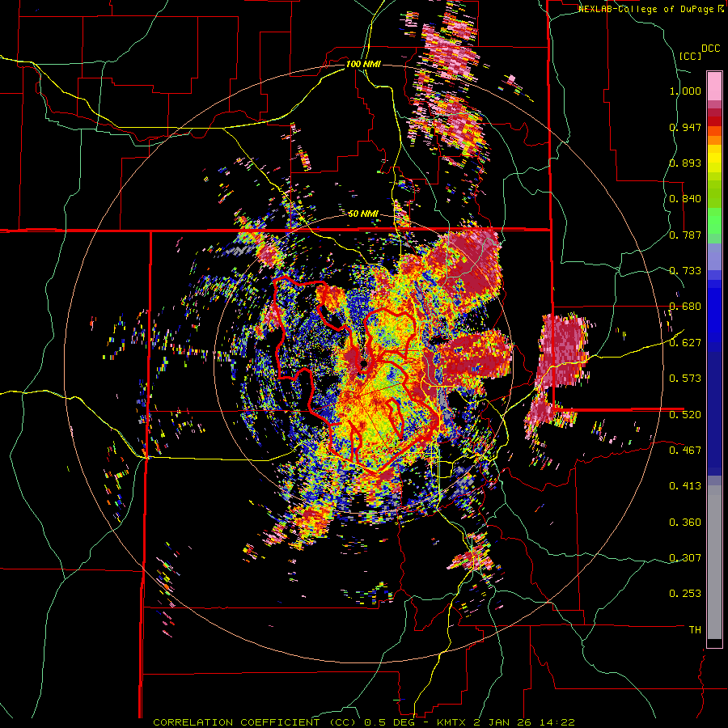728x728 pixels.
Task: Click the 0.787 legend value
Action: pos(685,235)
